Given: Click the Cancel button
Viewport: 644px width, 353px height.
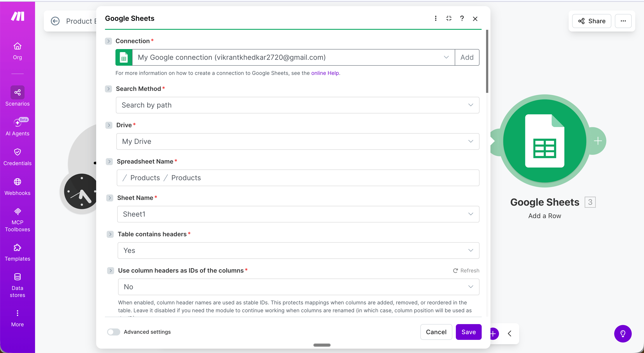Looking at the screenshot, I should pyautogui.click(x=436, y=332).
